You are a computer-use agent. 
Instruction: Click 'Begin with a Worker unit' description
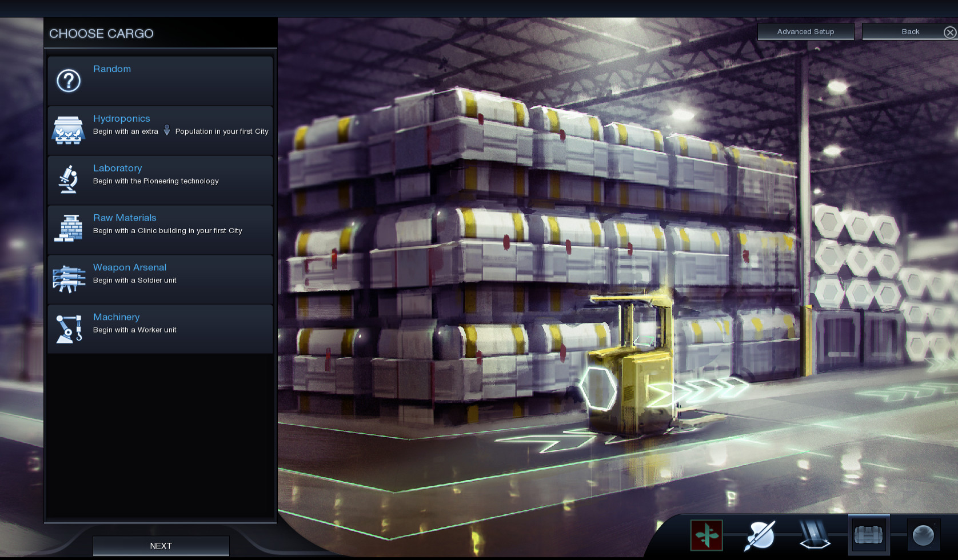135,330
